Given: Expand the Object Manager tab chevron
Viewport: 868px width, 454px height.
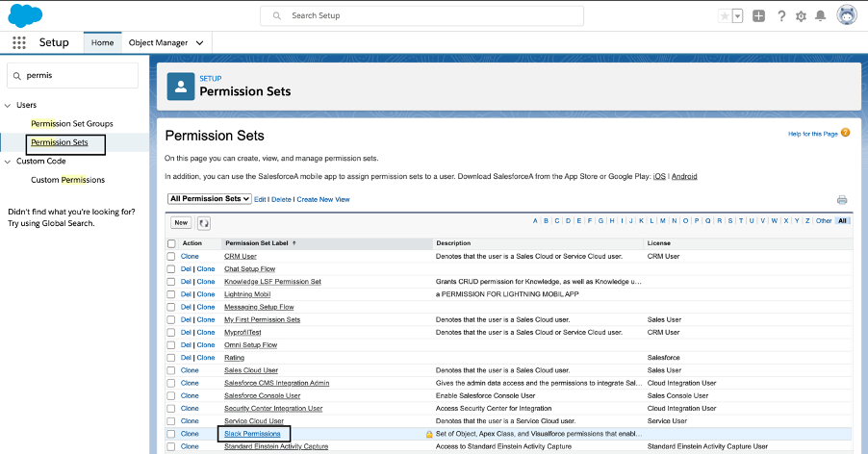Looking at the screenshot, I should pos(200,42).
